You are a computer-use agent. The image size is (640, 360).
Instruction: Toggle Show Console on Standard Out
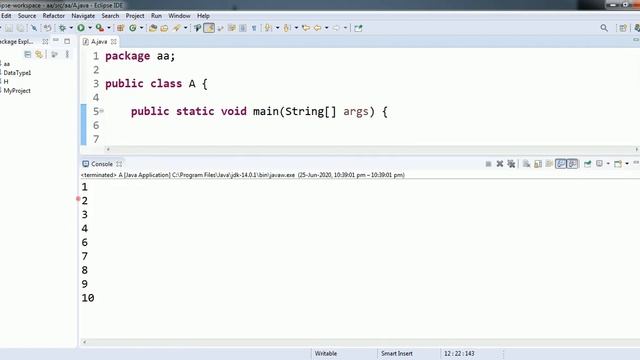(x=561, y=164)
